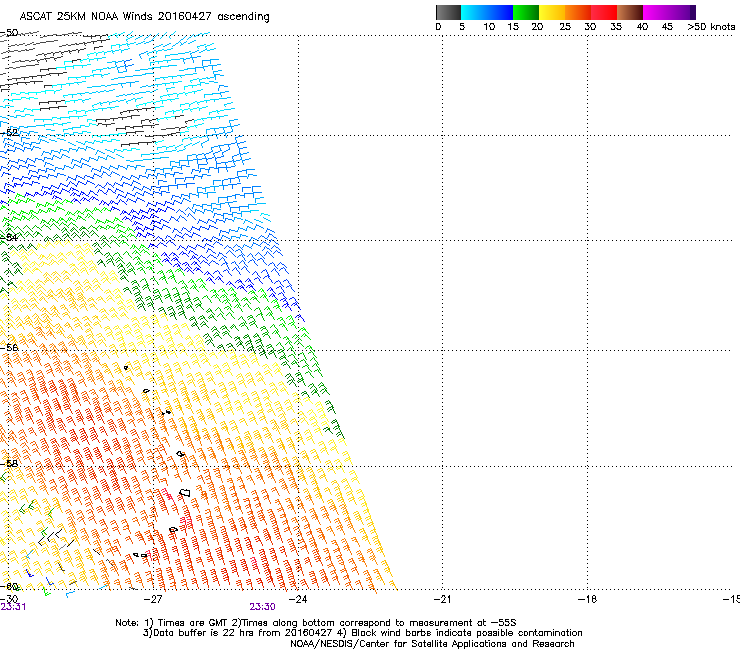Click the '-21' longitude label
This screenshot has width=740, height=650.
(442, 599)
